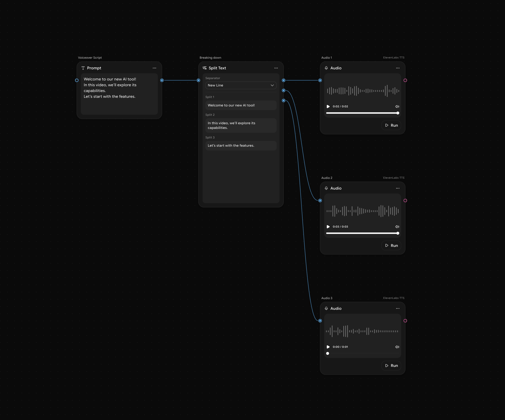Viewport: 505px width, 420px height.
Task: Run the Audio 2 node
Action: click(391, 246)
